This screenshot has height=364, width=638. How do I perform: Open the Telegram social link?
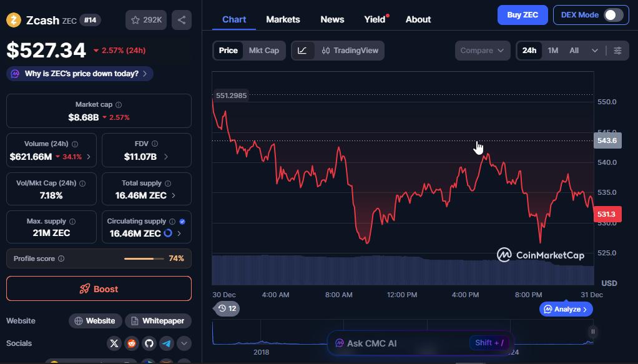click(x=166, y=343)
